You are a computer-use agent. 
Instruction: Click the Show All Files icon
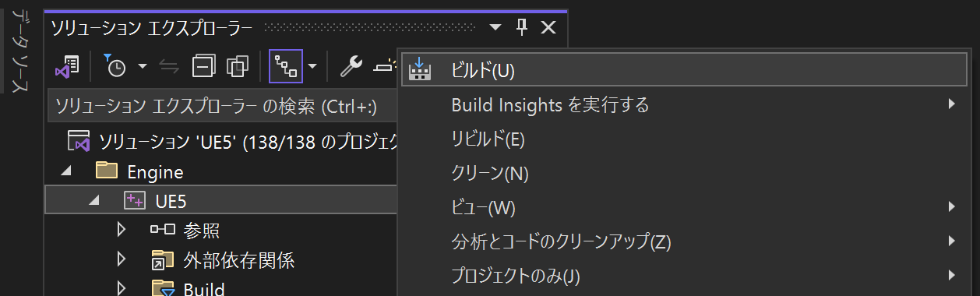pos(238,67)
